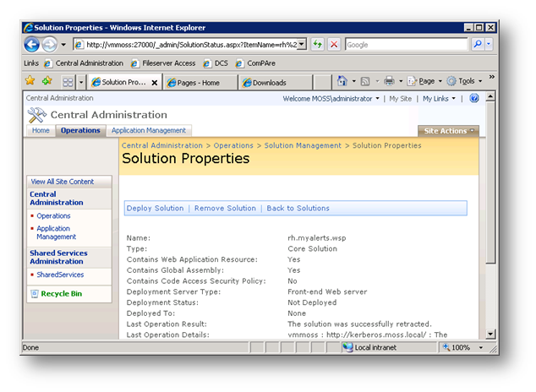This screenshot has height=392, width=536.
Task: Open the My Links menu
Action: [x=439, y=99]
